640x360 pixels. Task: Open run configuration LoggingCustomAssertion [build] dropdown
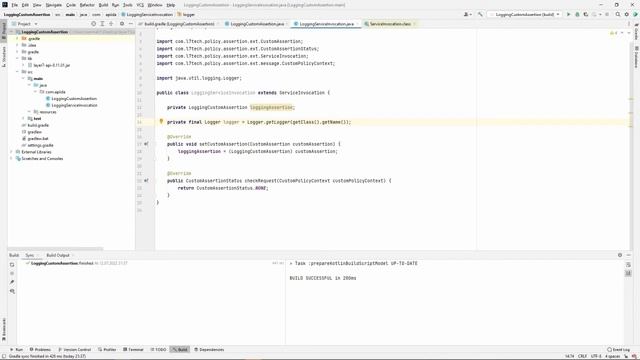524,14
